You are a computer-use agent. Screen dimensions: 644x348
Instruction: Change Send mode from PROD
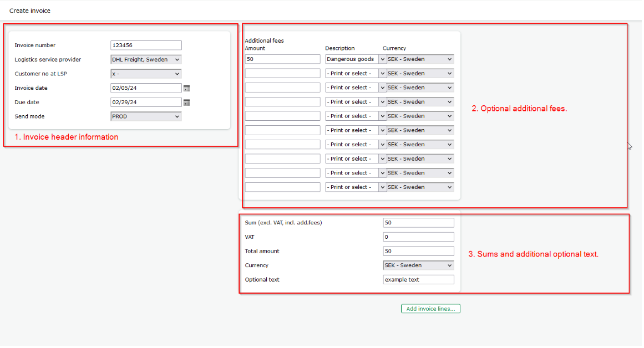coord(146,116)
